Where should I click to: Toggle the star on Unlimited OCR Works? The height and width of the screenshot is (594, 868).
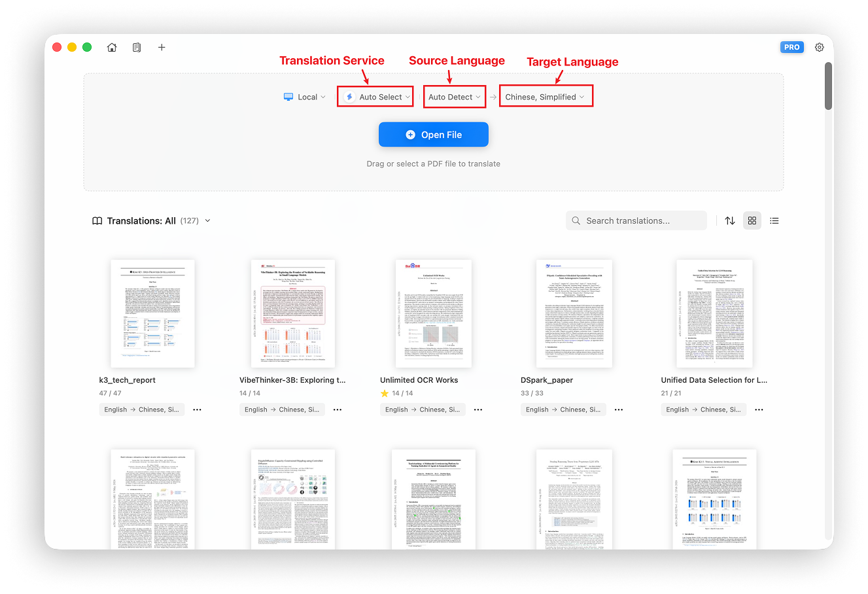(x=385, y=393)
